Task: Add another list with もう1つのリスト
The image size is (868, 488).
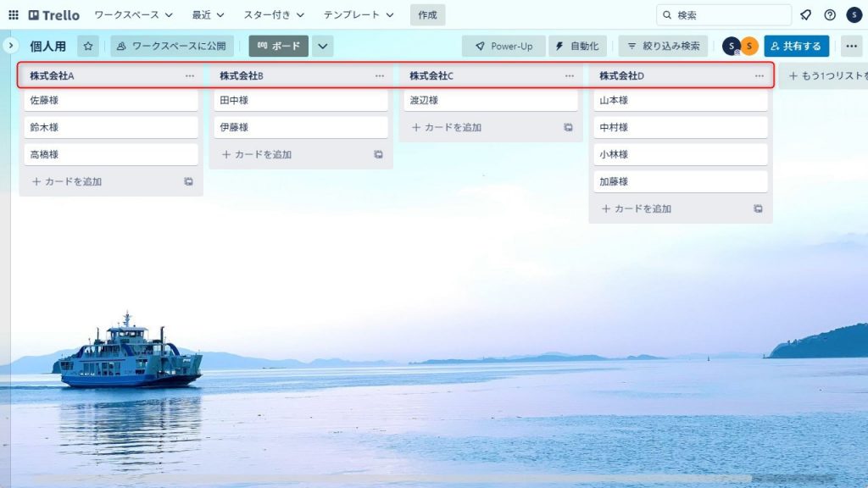Action: click(824, 75)
